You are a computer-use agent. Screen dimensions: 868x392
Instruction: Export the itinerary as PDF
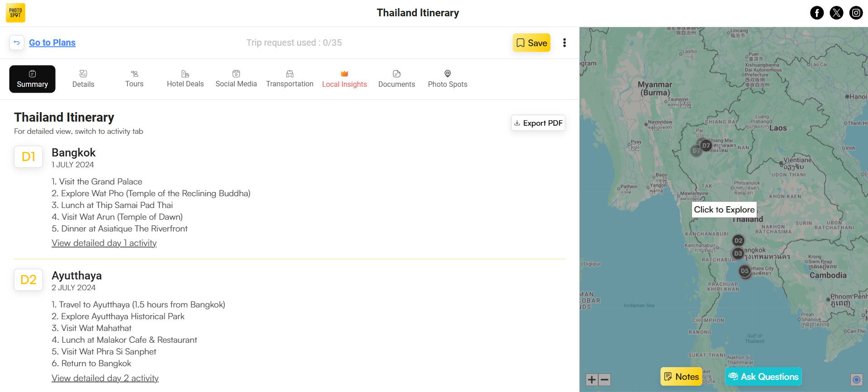tap(538, 123)
